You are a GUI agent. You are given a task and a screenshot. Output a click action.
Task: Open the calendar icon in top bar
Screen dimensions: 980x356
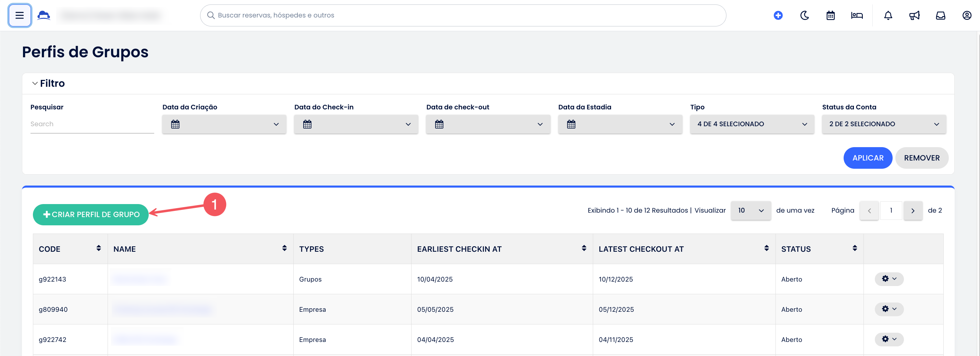(831, 15)
